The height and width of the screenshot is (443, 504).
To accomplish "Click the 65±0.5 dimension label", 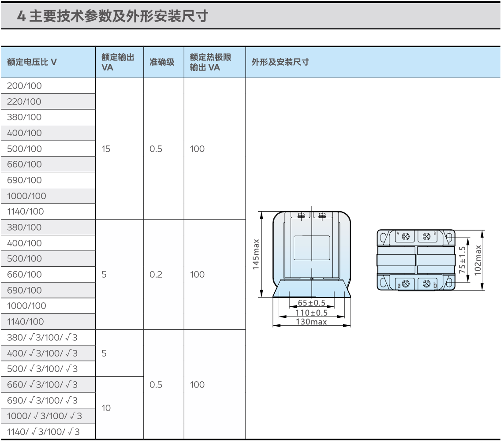I will [311, 303].
